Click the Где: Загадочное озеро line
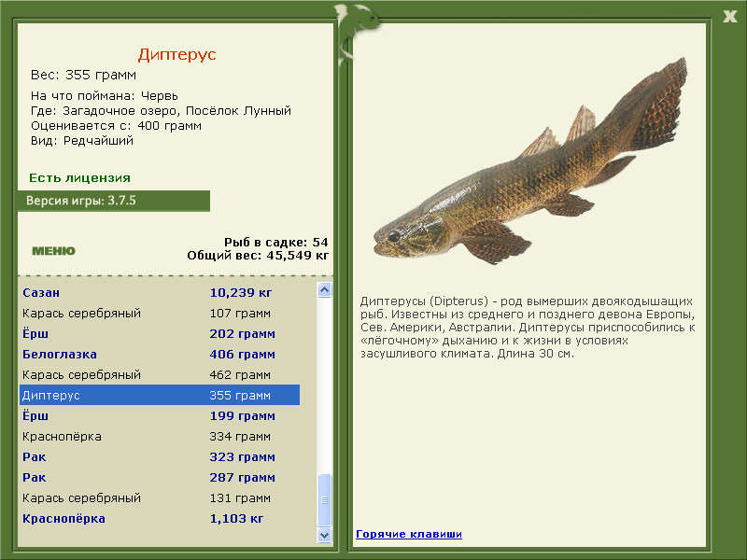The width and height of the screenshot is (747, 560). pyautogui.click(x=161, y=110)
